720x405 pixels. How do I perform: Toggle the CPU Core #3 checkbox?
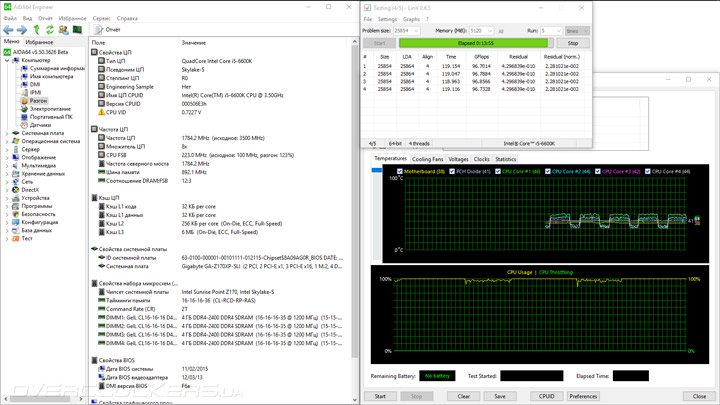point(597,171)
